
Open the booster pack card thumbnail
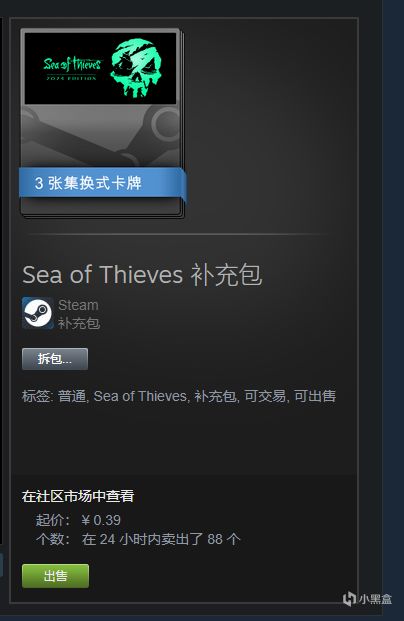(x=102, y=123)
